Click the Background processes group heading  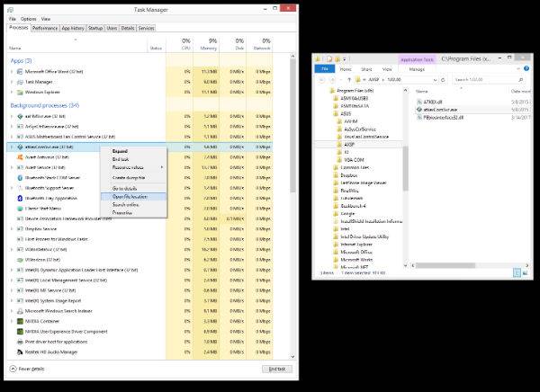[x=45, y=105]
